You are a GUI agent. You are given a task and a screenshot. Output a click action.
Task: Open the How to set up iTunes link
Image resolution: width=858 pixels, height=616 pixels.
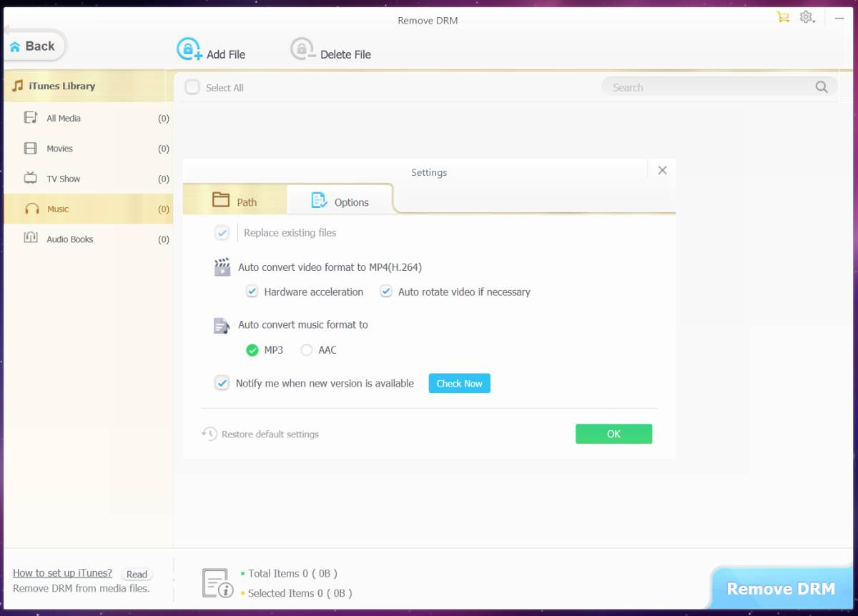coord(63,573)
